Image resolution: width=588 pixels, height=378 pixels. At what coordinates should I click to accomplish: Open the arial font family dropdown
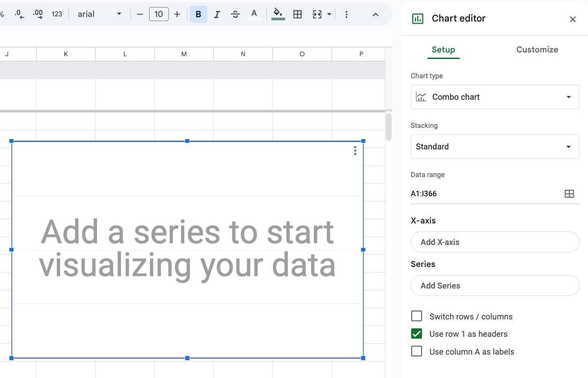99,15
